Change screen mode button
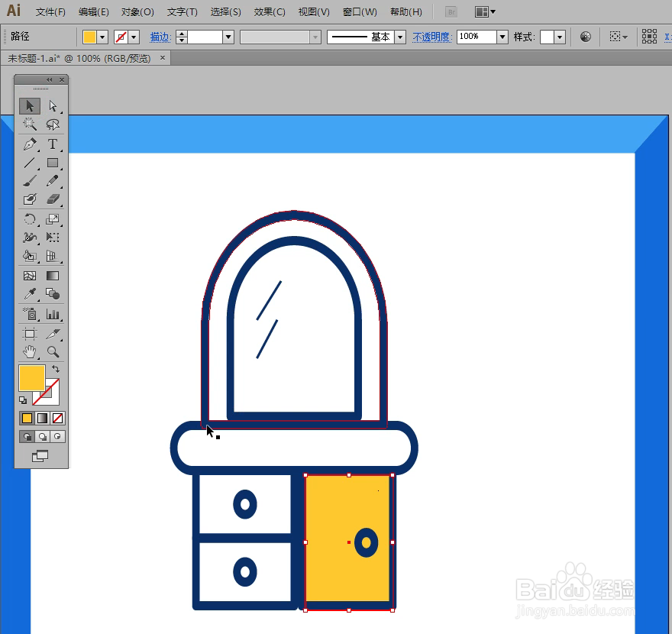672x634 pixels. click(40, 456)
